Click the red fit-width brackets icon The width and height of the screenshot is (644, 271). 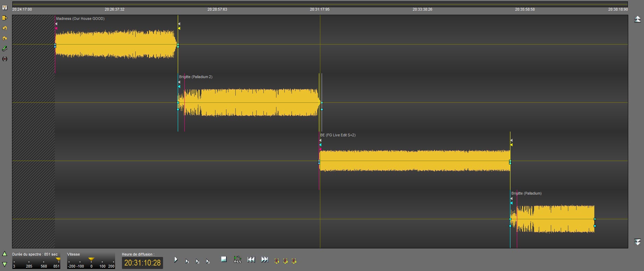tap(5, 59)
